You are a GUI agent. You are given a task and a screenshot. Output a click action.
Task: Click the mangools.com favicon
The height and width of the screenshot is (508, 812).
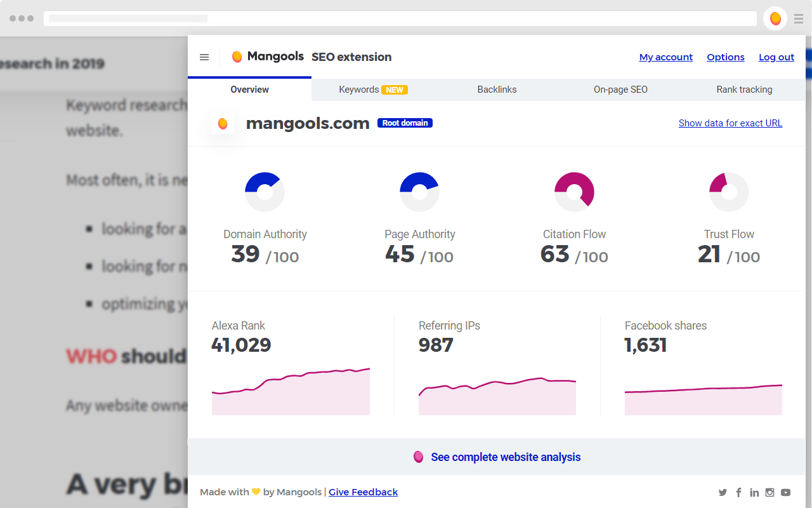coord(223,123)
